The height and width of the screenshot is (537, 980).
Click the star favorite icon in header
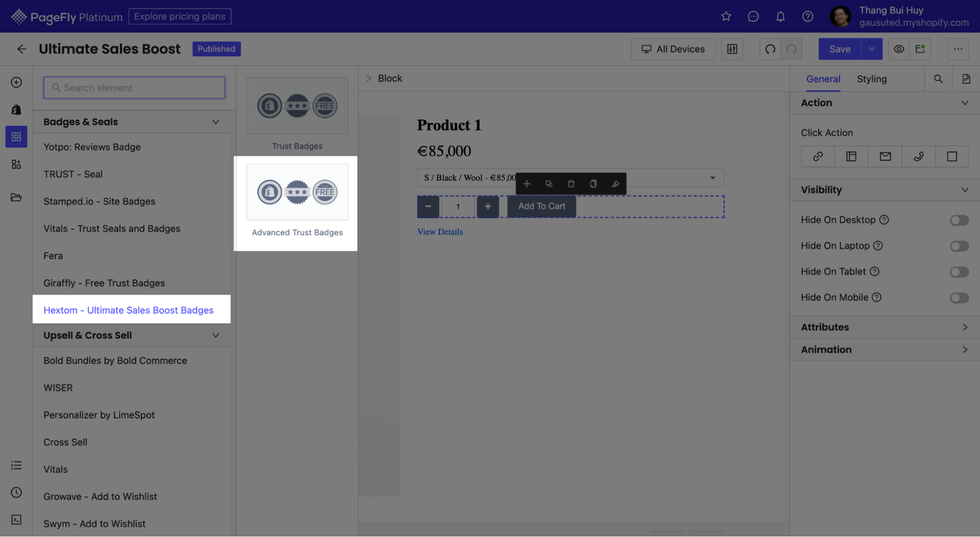726,16
